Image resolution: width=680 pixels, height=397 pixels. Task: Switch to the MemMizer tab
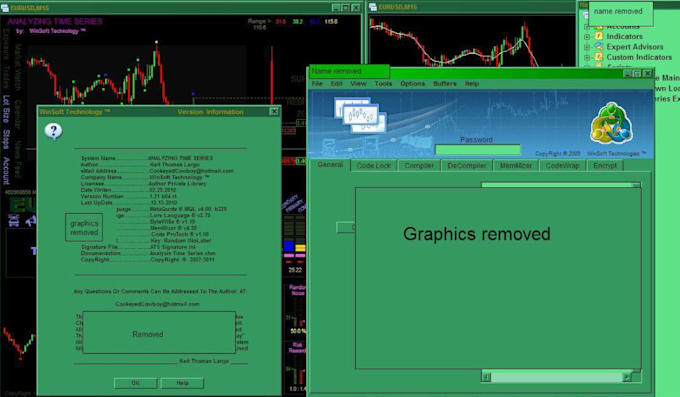pos(516,165)
